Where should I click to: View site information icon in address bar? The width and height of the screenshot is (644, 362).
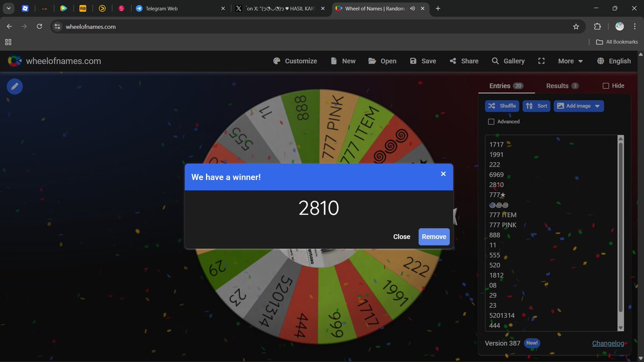tap(57, 26)
